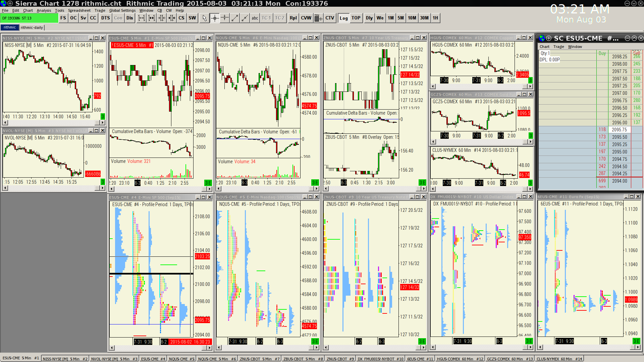Select the ray drawing tool
The image size is (644, 362).
tap(245, 18)
